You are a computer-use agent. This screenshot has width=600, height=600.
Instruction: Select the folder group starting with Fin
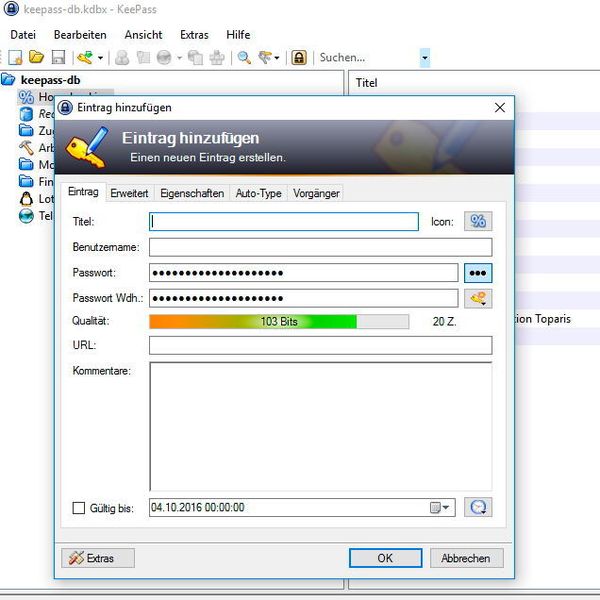point(36,181)
